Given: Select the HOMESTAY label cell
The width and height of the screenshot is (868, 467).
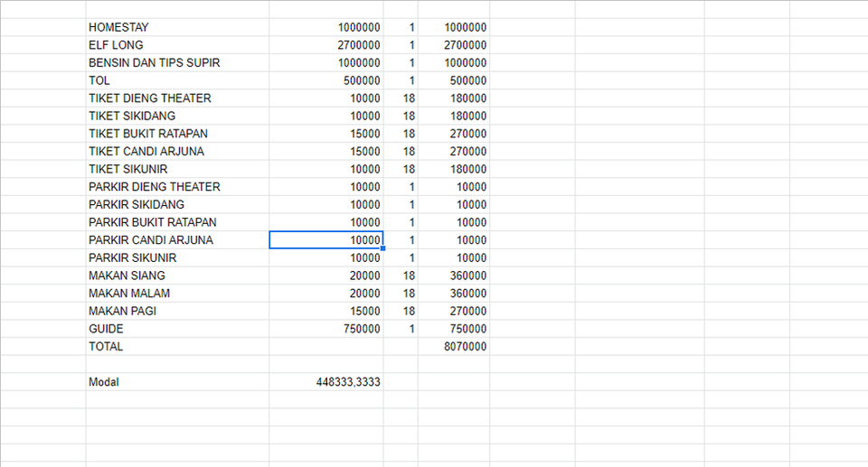Looking at the screenshot, I should click(177, 27).
